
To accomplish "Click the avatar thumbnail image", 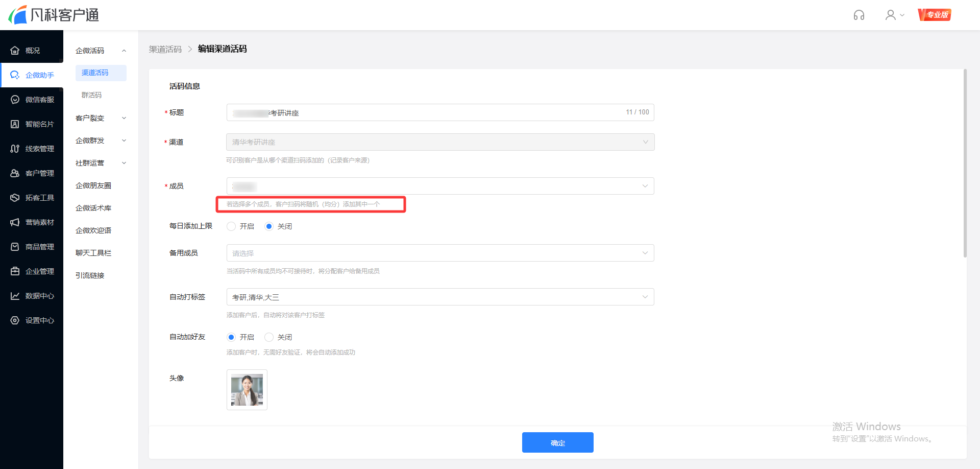I will (x=247, y=390).
